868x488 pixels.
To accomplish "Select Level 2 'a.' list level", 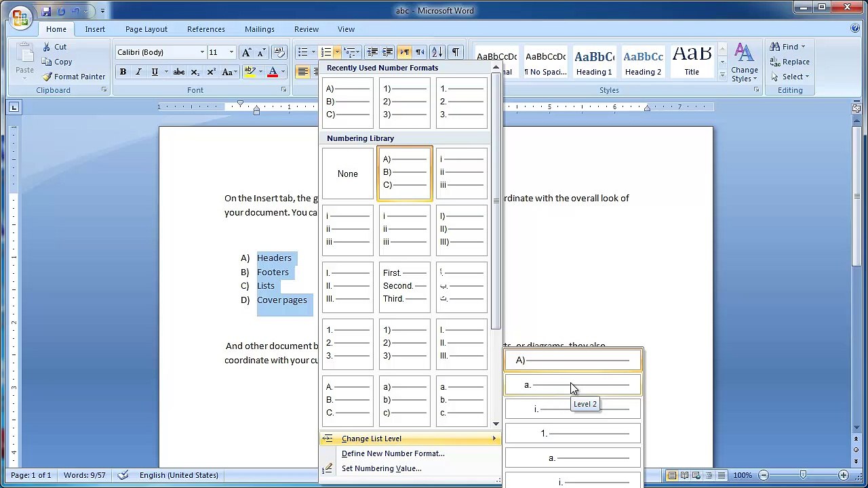I will click(x=572, y=385).
